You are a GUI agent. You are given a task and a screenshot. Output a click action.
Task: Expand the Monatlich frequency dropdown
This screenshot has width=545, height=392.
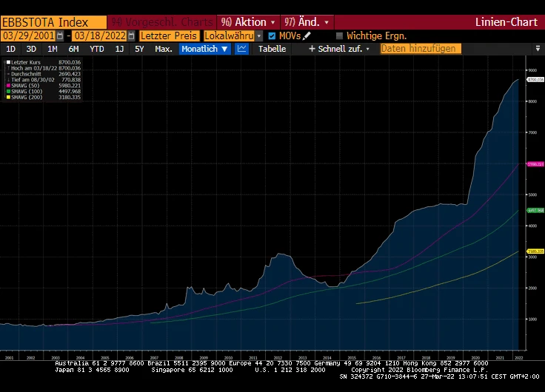pyautogui.click(x=224, y=49)
